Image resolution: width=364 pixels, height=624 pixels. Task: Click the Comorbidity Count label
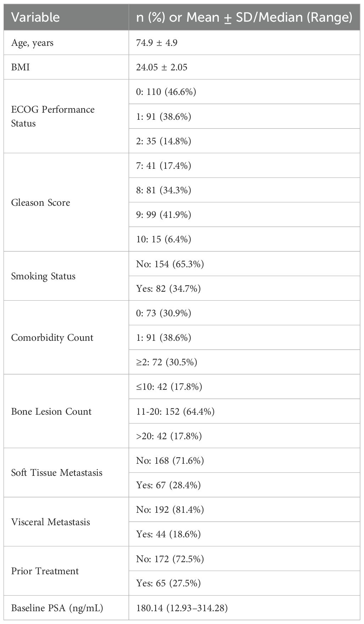[x=52, y=337]
